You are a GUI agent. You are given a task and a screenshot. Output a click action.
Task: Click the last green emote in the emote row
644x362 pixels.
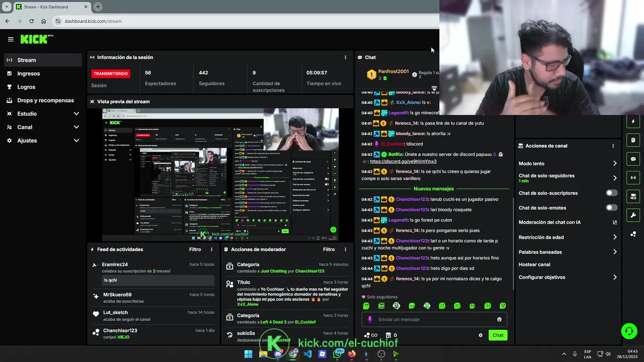(503, 306)
